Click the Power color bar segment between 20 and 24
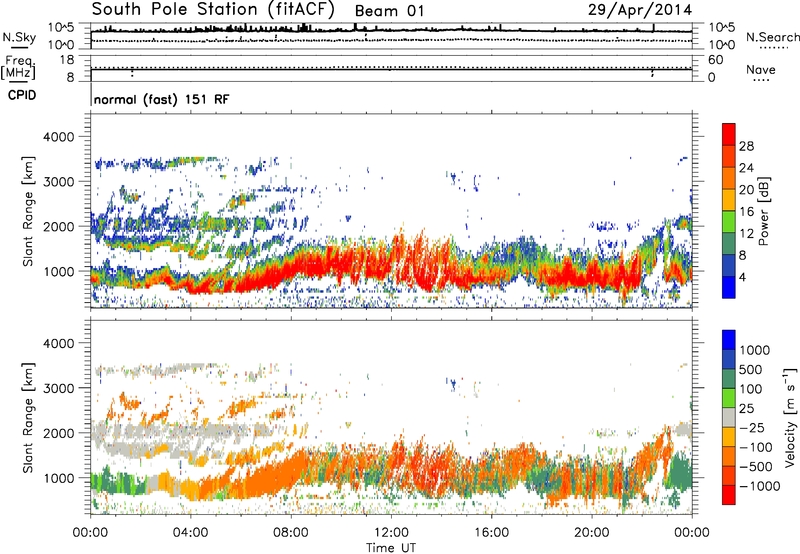This screenshot has width=800, height=554. click(729, 178)
